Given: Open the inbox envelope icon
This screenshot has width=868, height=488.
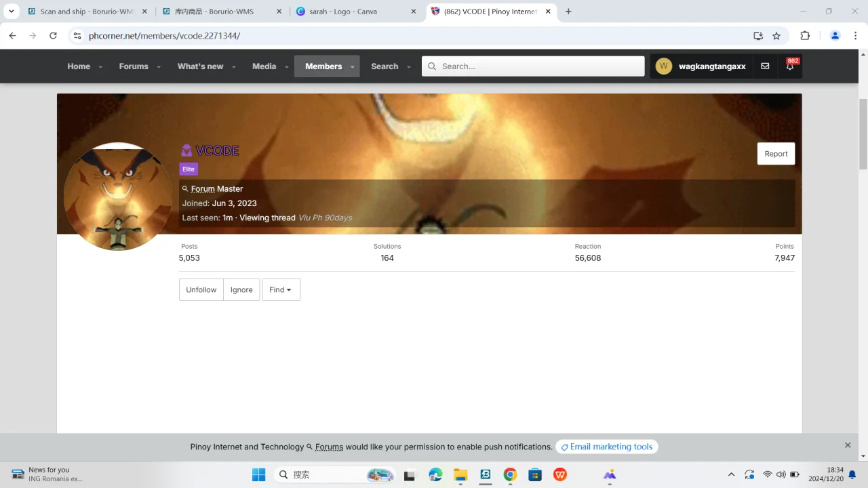Looking at the screenshot, I should pyautogui.click(x=765, y=66).
